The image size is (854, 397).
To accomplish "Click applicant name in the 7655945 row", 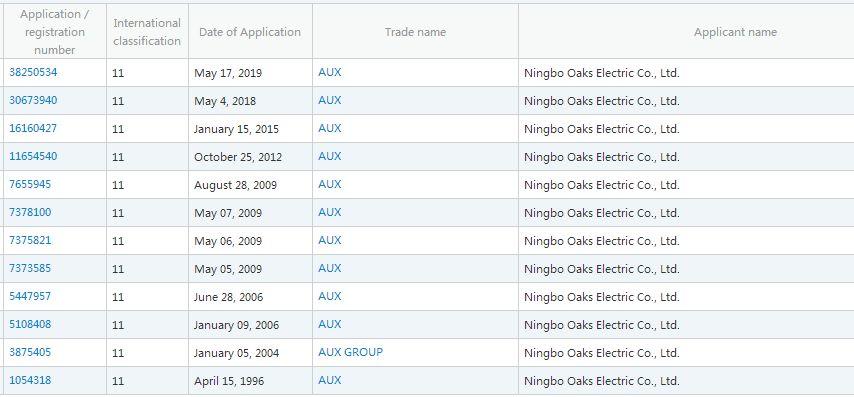I will click(602, 185).
